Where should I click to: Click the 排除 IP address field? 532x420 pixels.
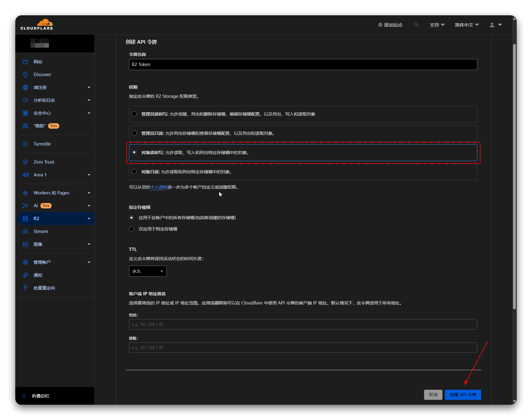[x=303, y=348]
